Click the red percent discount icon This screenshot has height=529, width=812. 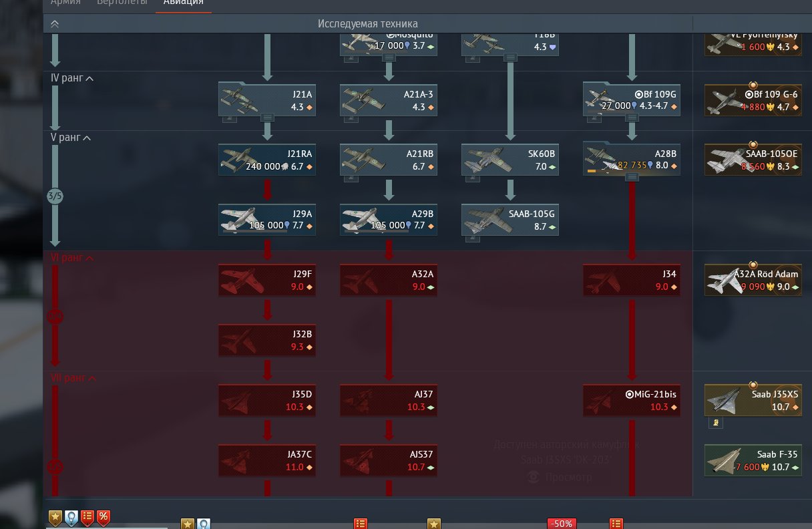pyautogui.click(x=104, y=517)
